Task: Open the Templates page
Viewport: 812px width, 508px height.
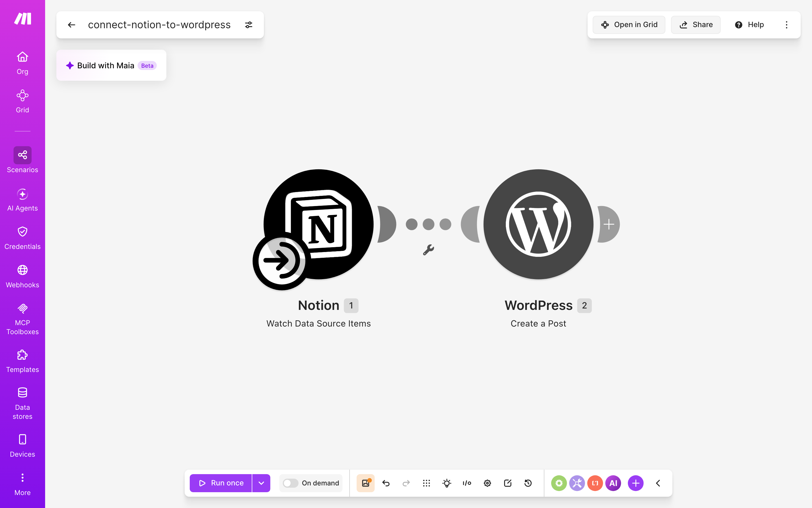Action: pos(23,361)
